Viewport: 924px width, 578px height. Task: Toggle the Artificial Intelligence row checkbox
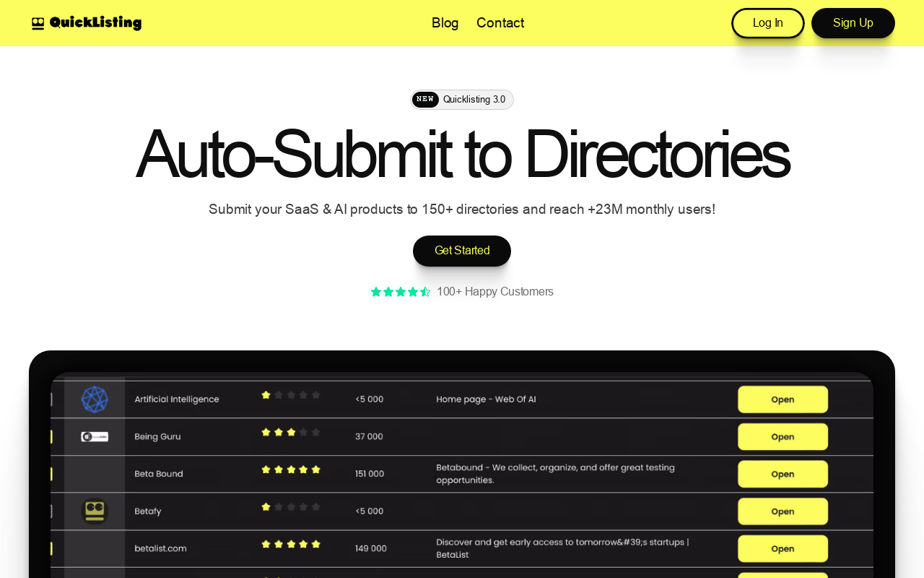pyautogui.click(x=51, y=400)
